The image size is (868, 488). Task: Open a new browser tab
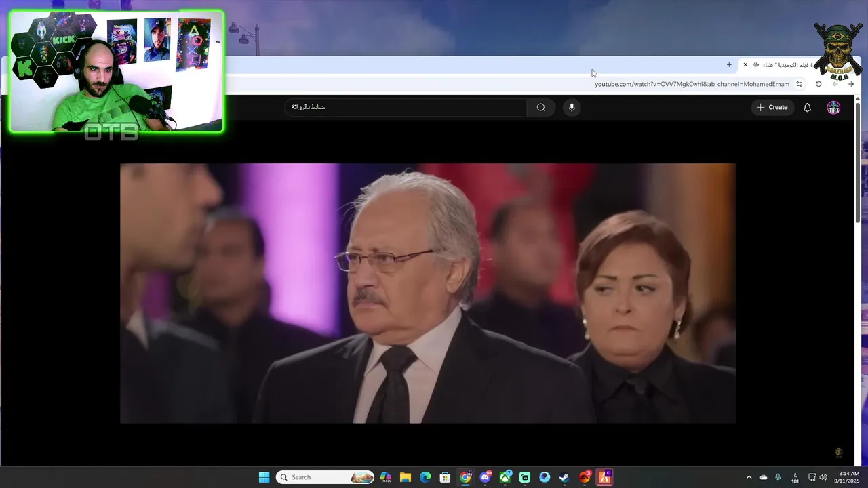729,65
